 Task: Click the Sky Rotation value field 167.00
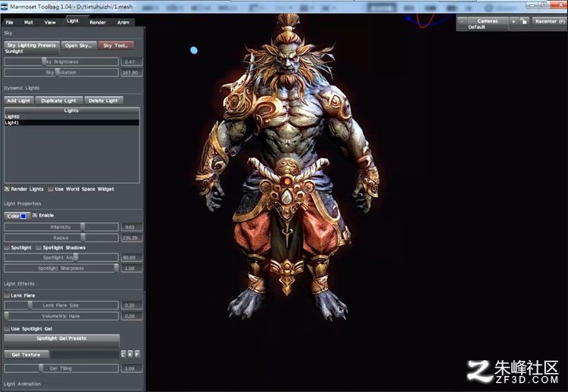point(132,73)
